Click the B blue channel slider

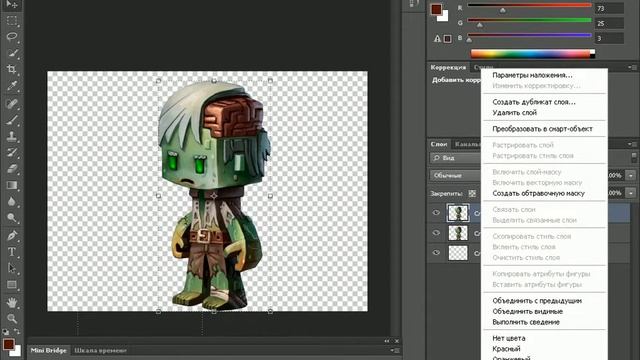pos(469,40)
